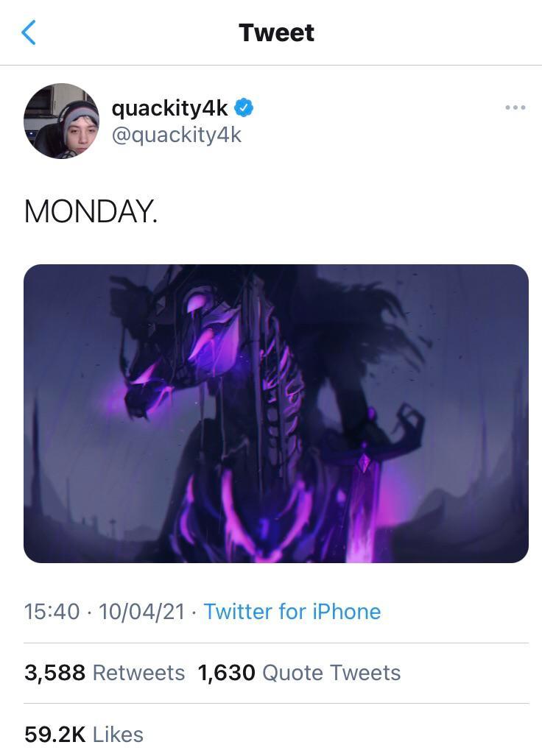Open the three-dot more options menu
542x756 pixels.
click(515, 108)
